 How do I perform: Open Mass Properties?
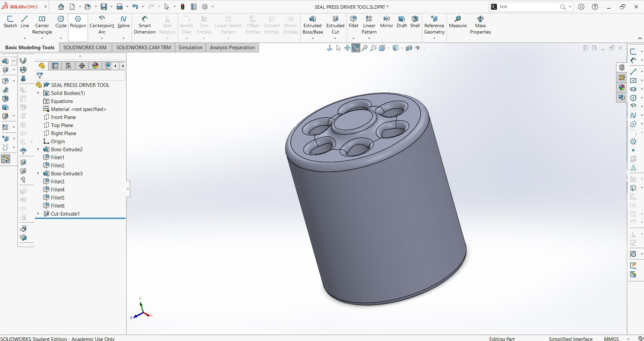[480, 25]
